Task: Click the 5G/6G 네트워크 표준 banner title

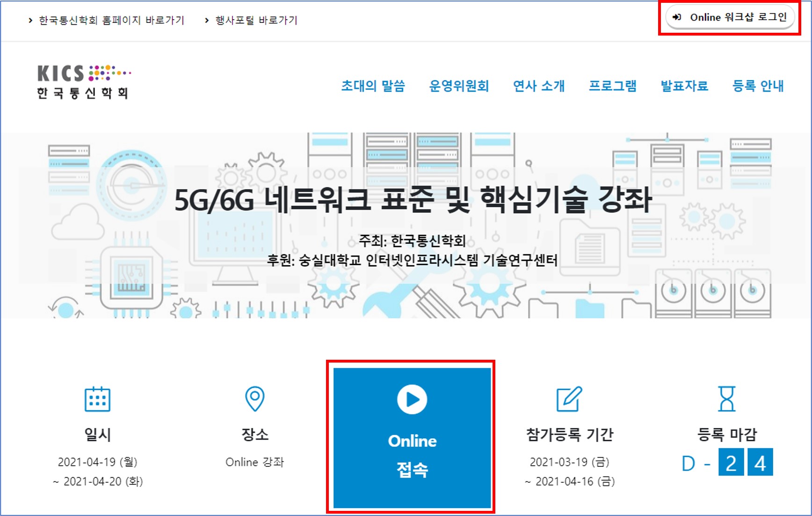Action: point(413,200)
